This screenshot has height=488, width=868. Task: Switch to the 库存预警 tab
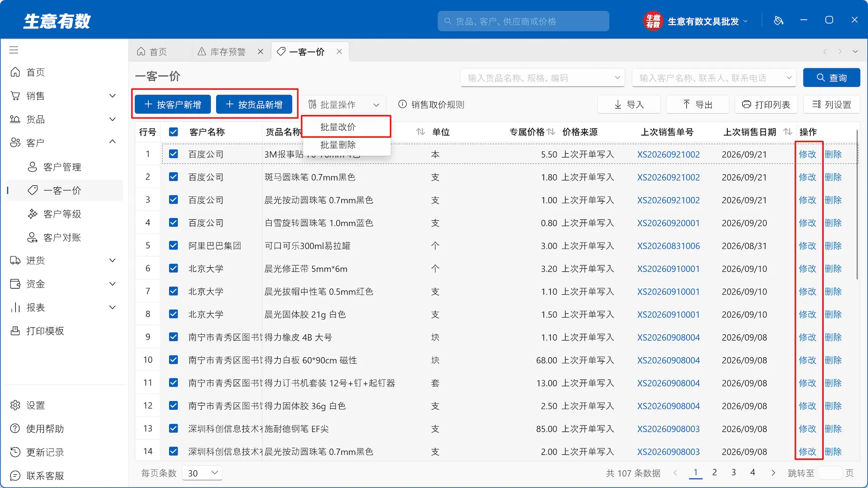coord(228,52)
